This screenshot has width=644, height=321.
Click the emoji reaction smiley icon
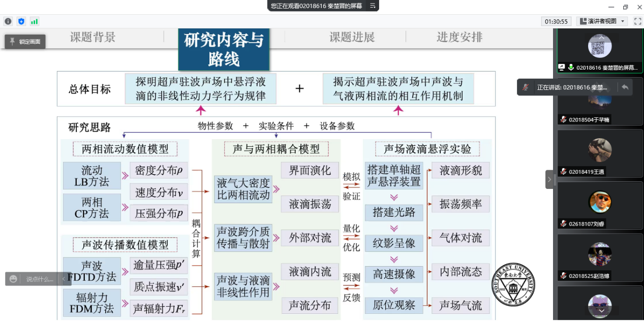pyautogui.click(x=13, y=279)
